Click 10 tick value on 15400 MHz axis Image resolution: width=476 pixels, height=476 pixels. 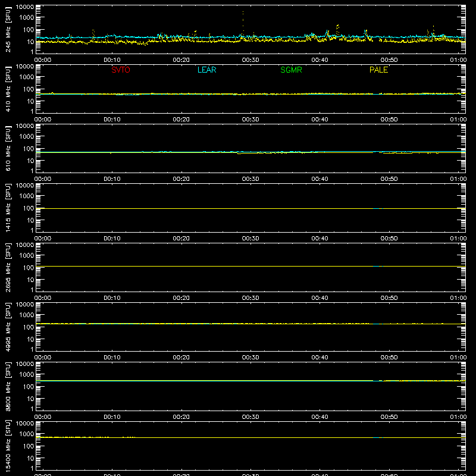point(30,458)
